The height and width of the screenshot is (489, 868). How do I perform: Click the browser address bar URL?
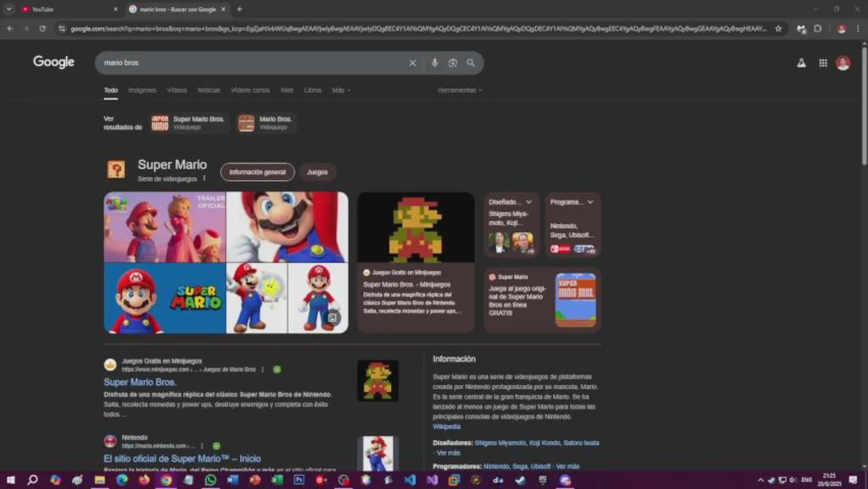click(x=418, y=29)
